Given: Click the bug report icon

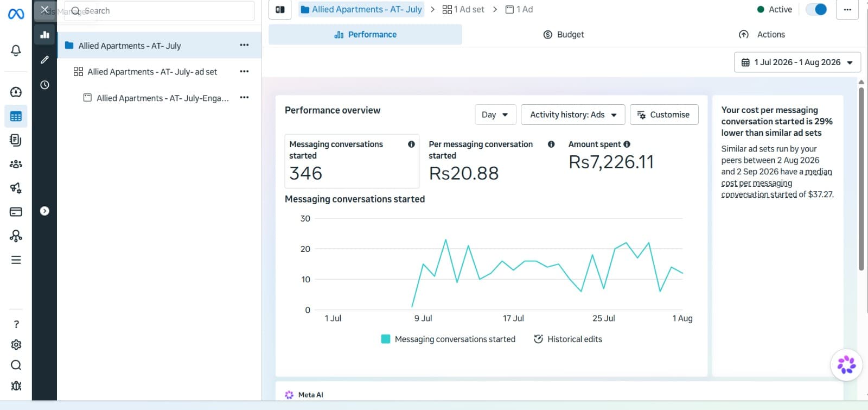Looking at the screenshot, I should click(16, 386).
